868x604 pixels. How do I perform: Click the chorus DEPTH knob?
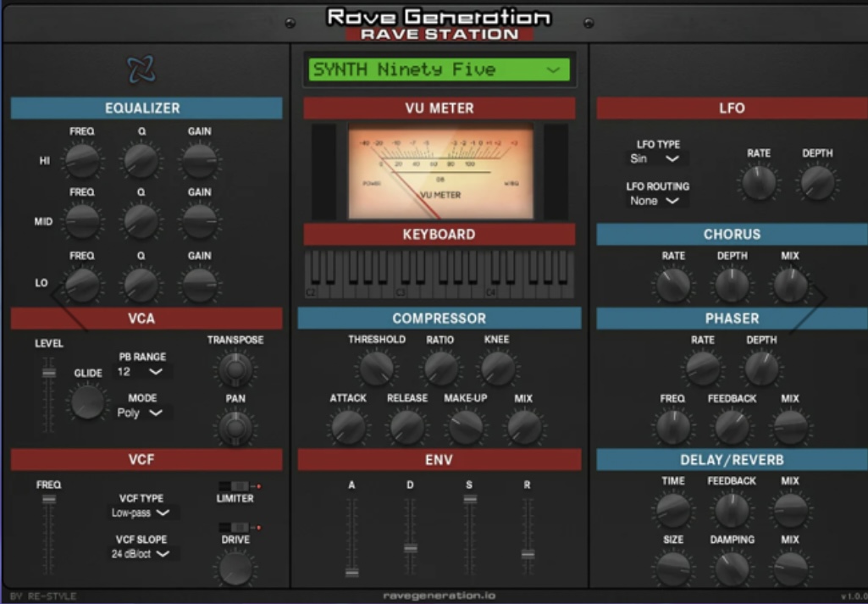(x=732, y=285)
